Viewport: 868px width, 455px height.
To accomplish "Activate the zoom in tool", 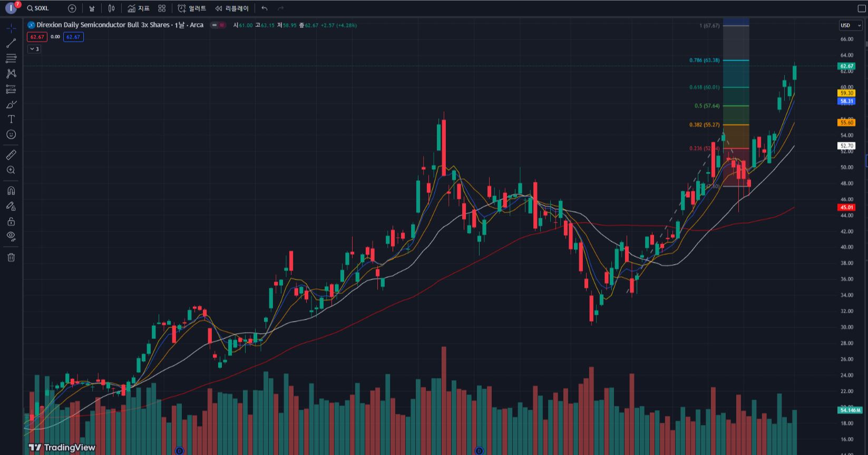I will pos(11,170).
